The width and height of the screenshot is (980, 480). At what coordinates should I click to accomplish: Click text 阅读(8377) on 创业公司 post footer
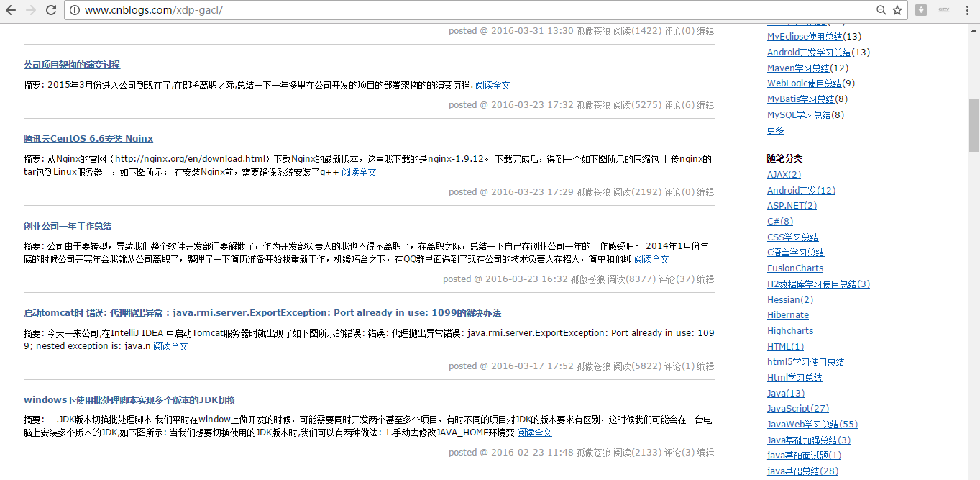pyautogui.click(x=631, y=279)
